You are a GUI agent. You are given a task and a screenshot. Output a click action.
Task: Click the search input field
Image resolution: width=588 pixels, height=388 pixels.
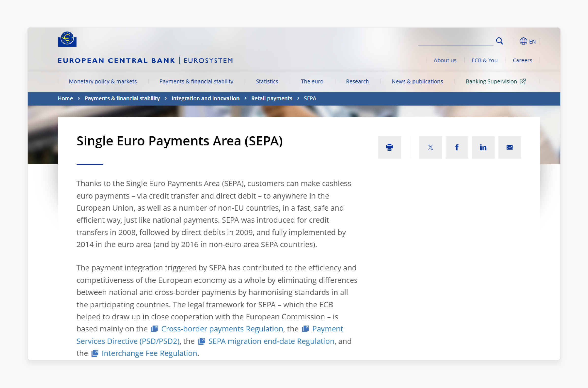pos(456,41)
